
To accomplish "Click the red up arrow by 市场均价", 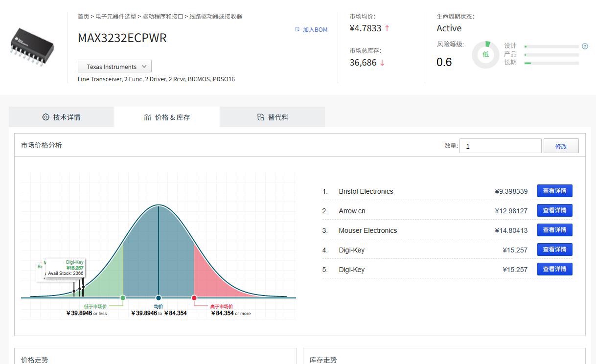I will click(x=387, y=28).
